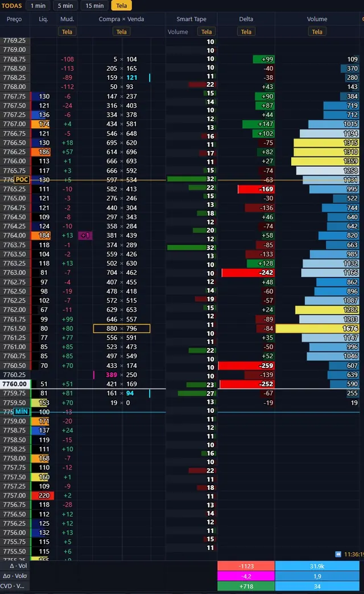Click the Δσ · Volσ row label
Image resolution: width=364 pixels, height=594 pixels.
pos(15,576)
